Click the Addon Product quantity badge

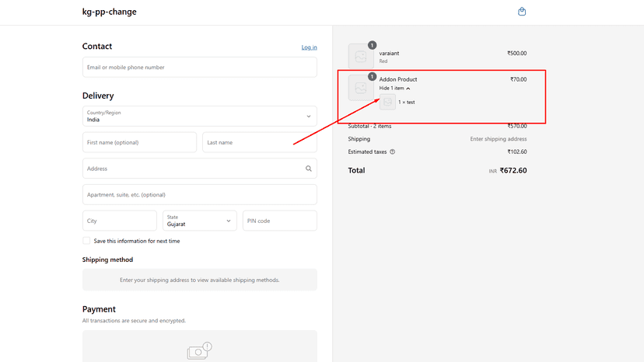[372, 76]
